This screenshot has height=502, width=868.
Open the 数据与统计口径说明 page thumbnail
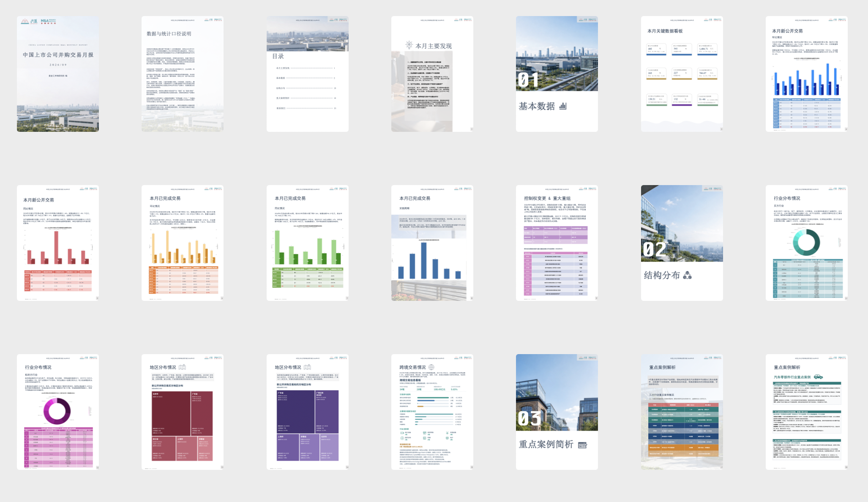pyautogui.click(x=183, y=74)
